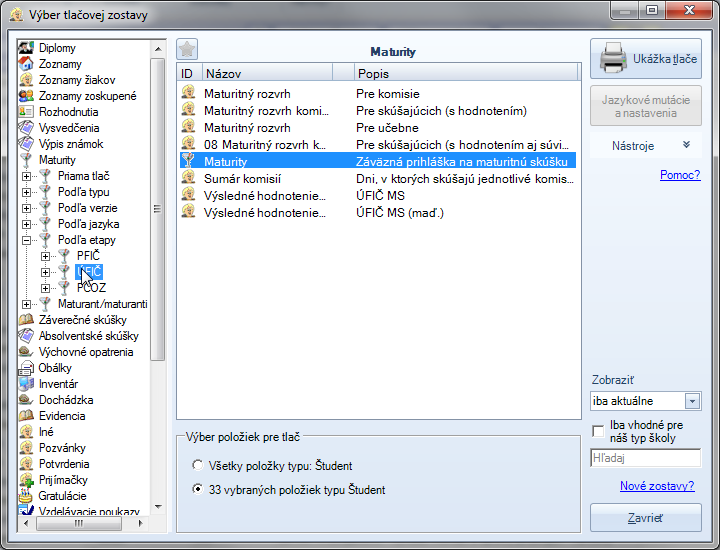721x550 pixels.
Task: Sort list by Názov column header
Action: click(268, 73)
